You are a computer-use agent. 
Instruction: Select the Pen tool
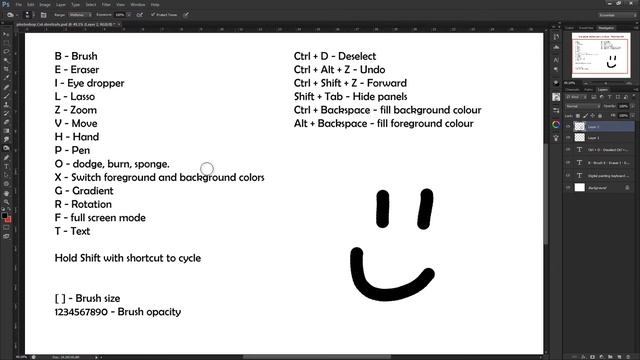point(6,158)
